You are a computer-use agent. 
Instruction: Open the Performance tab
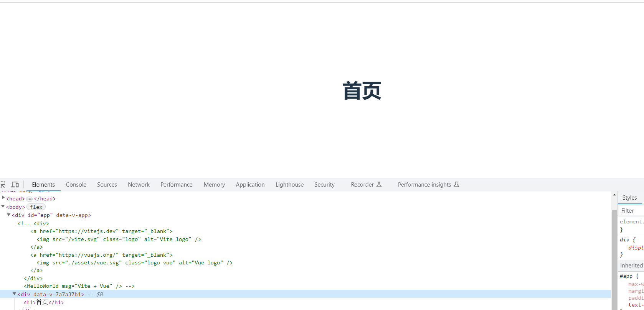point(177,185)
